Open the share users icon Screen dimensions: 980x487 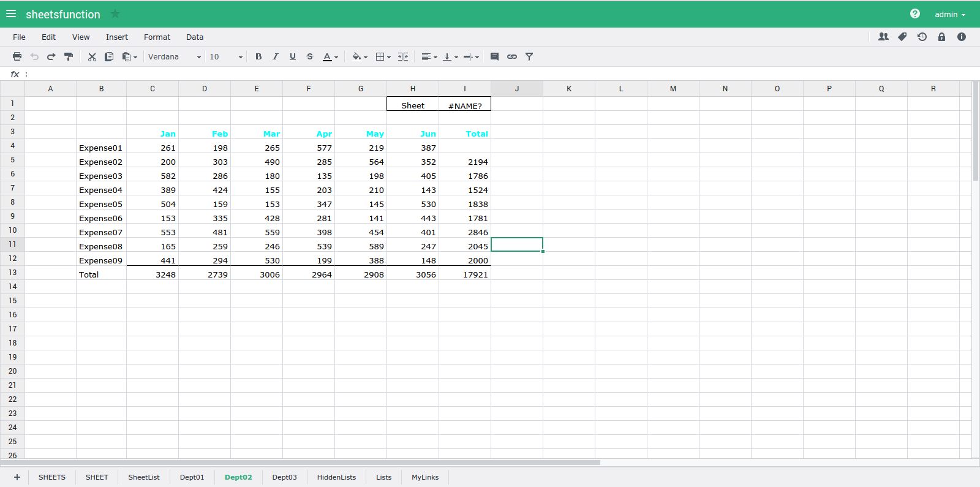tap(883, 37)
